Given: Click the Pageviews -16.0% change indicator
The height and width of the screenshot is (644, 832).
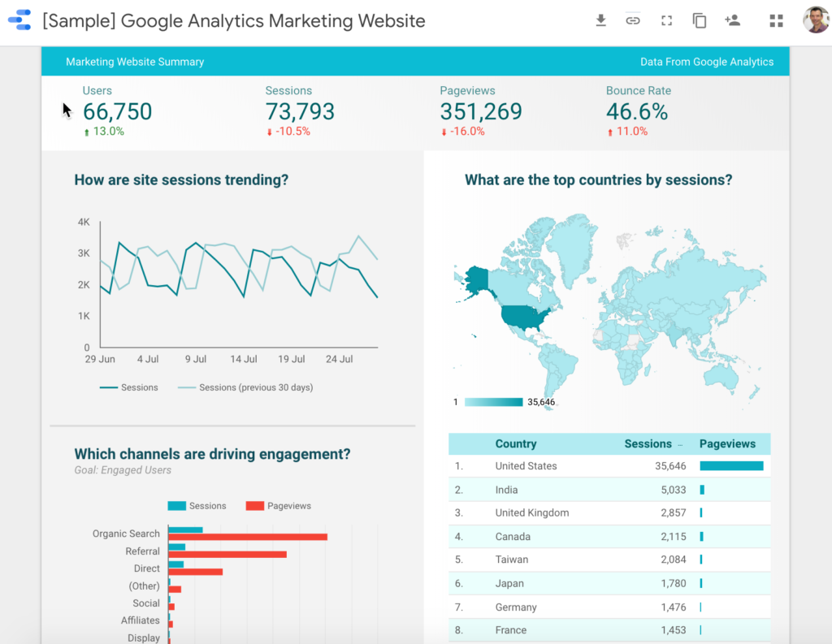Looking at the screenshot, I should (x=462, y=132).
